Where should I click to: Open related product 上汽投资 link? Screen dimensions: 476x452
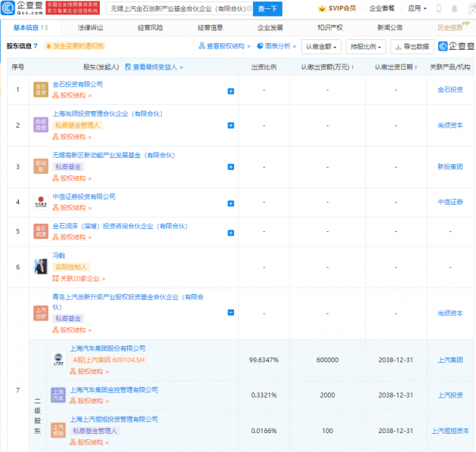pos(450,395)
